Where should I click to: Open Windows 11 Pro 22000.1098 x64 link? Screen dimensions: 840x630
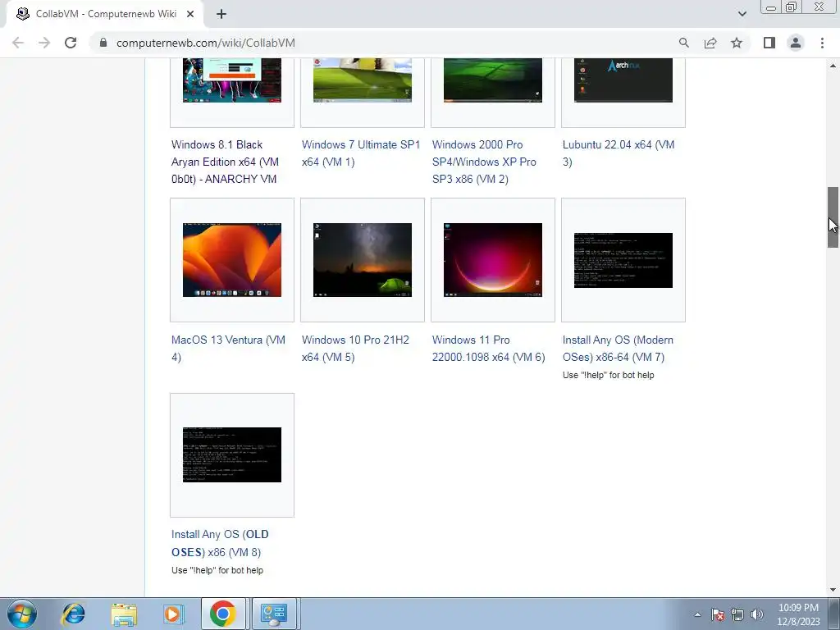coord(489,348)
